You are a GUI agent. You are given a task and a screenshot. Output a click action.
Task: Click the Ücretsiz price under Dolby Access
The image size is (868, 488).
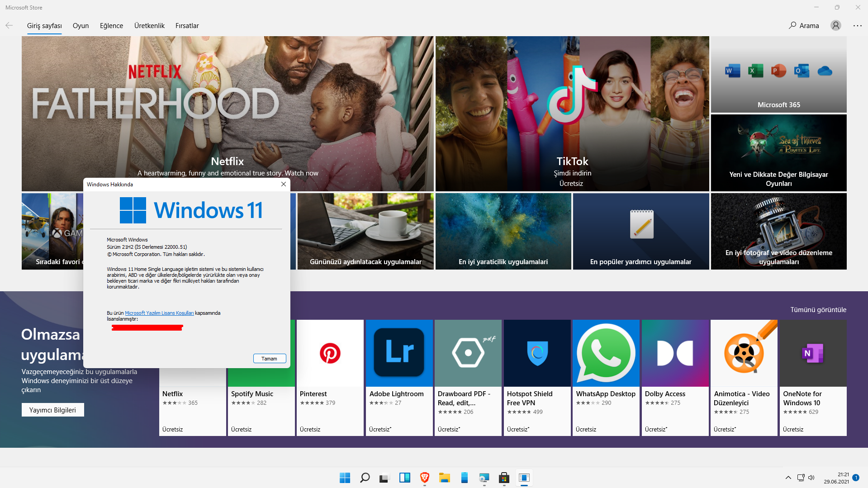pos(656,429)
